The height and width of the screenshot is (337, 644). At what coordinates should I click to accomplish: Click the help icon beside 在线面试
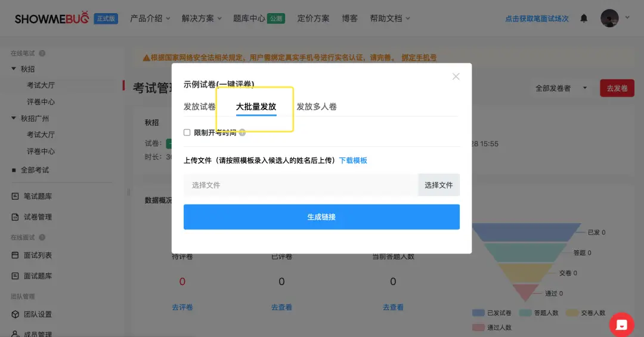(x=42, y=237)
